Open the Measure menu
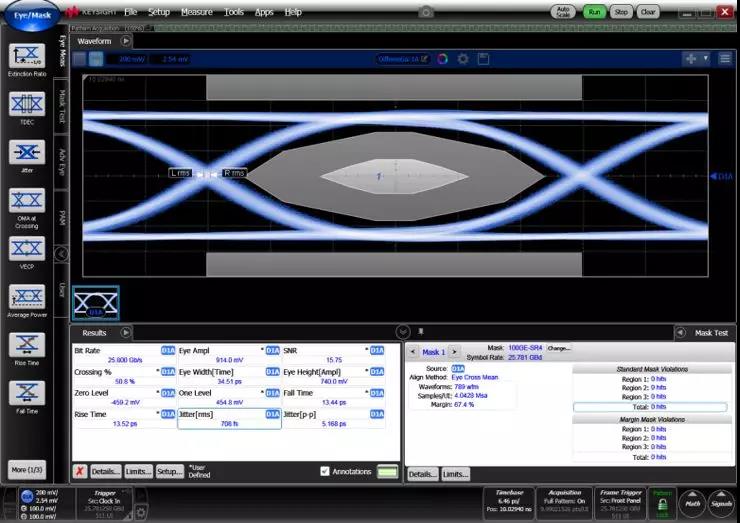740x523 pixels. [196, 11]
